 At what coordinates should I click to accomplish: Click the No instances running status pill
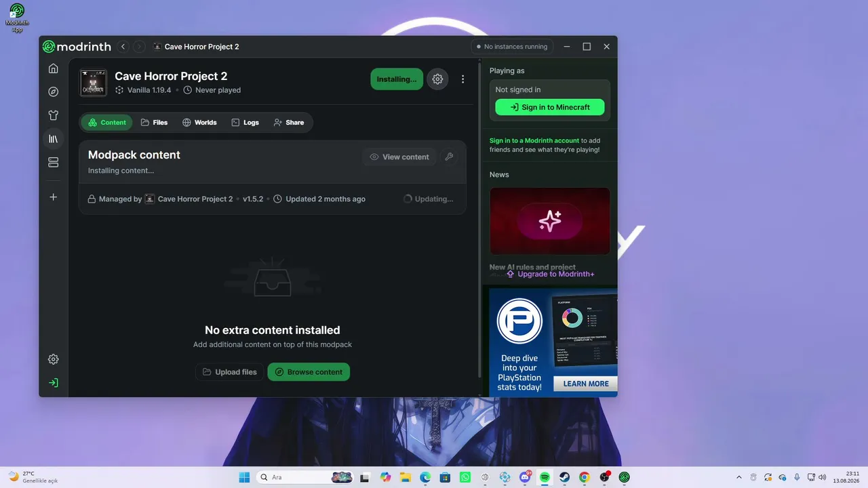[x=512, y=47]
